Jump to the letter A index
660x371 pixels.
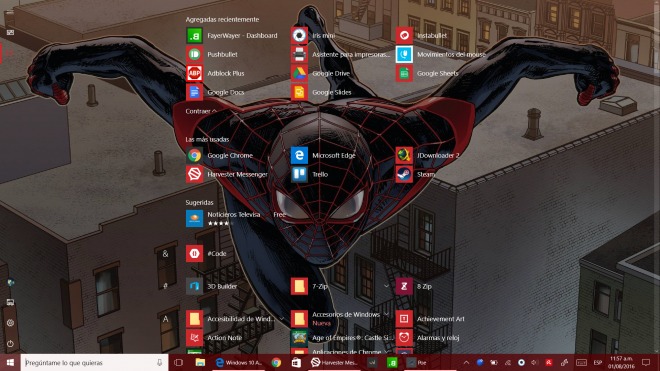[165, 319]
